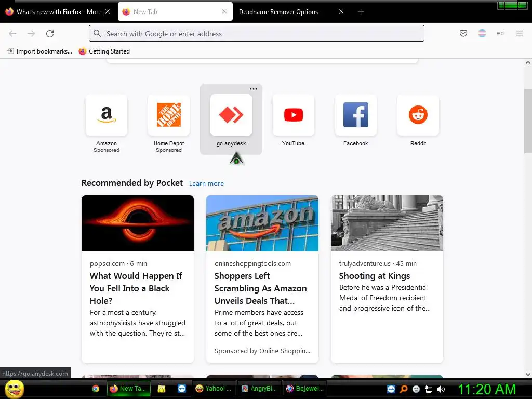532x399 pixels.
Task: Click the 'popsci.com · 6 min' source text
Action: pyautogui.click(x=118, y=263)
